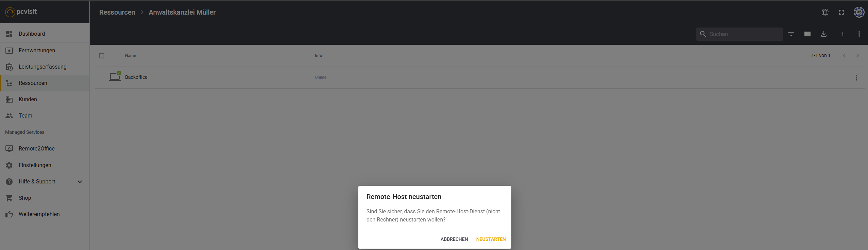Navigate to Leistungserfassung
868x250 pixels.
tap(42, 67)
